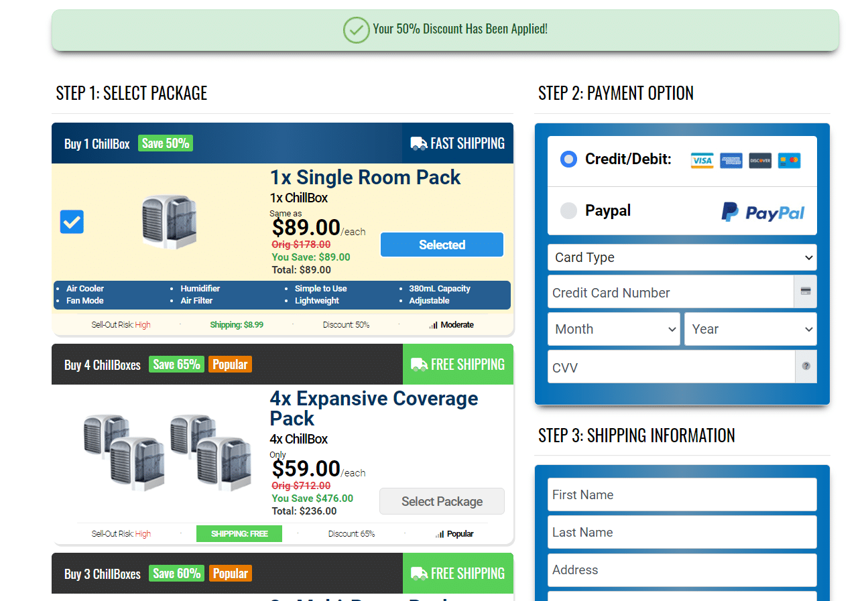868x601 pixels.
Task: Click the card icon beside Credit Card Number
Action: 806,291
